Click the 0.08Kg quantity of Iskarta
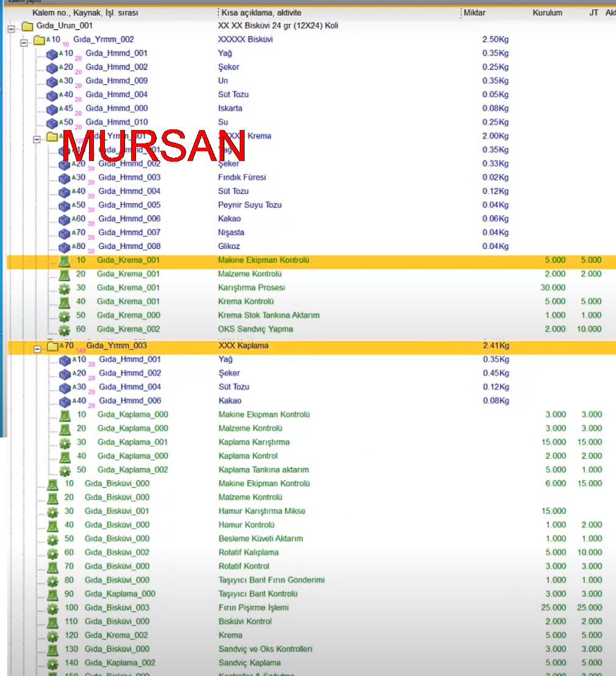This screenshot has width=616, height=676. (495, 108)
